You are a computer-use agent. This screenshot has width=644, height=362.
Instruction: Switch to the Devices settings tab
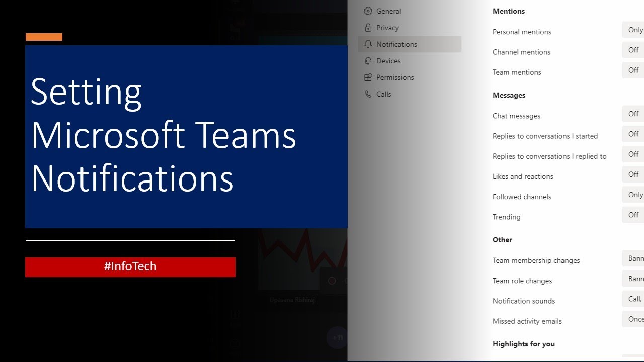[x=410, y=61]
